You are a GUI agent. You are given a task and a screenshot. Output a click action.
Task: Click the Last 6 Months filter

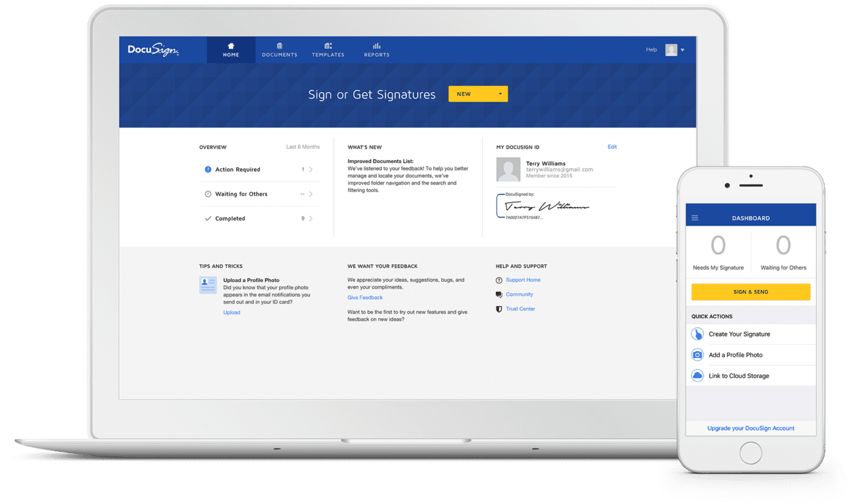[x=303, y=147]
